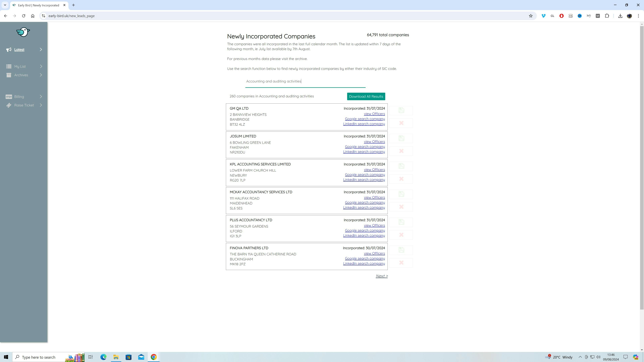This screenshot has height=362, width=644.
Task: Open the weather widget showing 20°C Windy
Action: (x=559, y=357)
